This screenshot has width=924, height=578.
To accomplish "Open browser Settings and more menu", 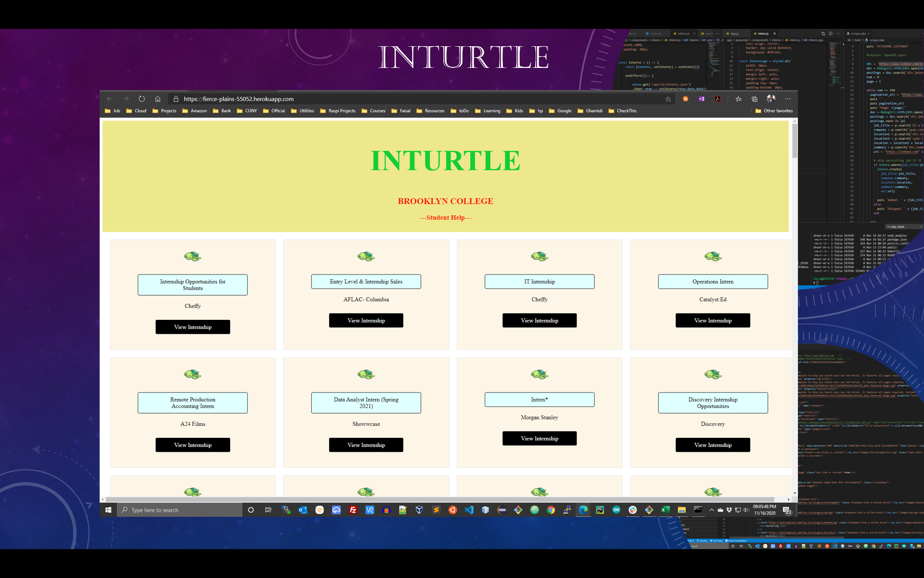I will pos(787,99).
